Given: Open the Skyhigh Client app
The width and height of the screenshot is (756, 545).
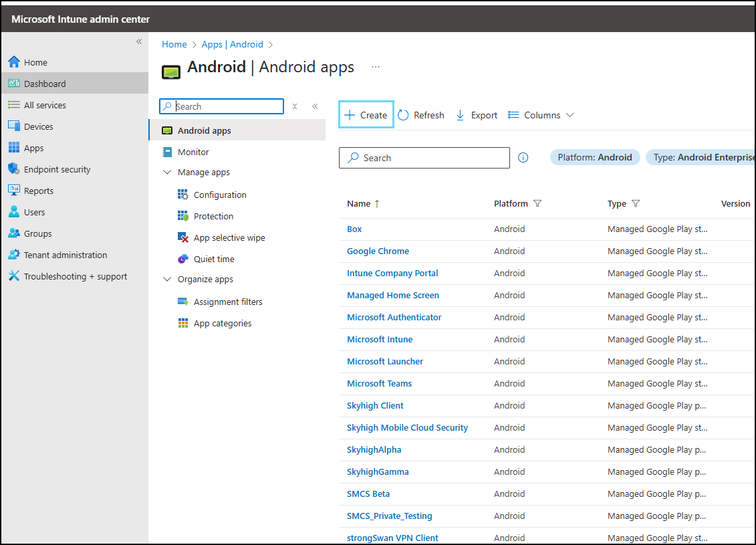Looking at the screenshot, I should [x=375, y=406].
